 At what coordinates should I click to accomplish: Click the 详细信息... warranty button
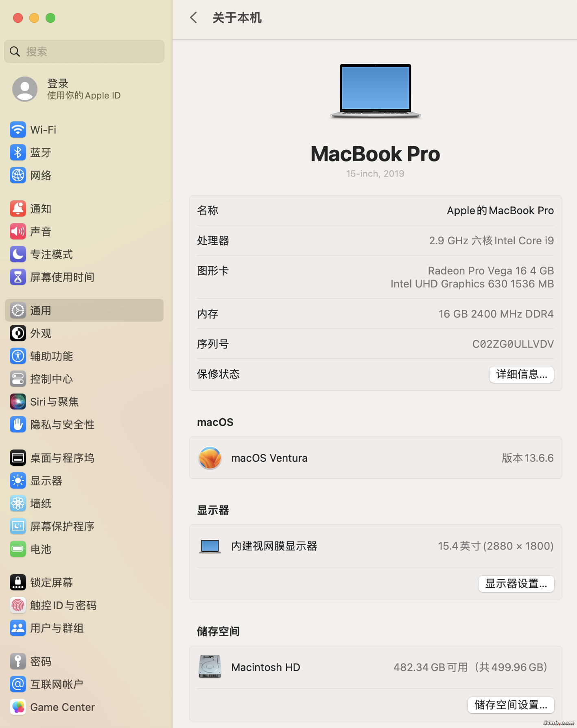point(521,374)
